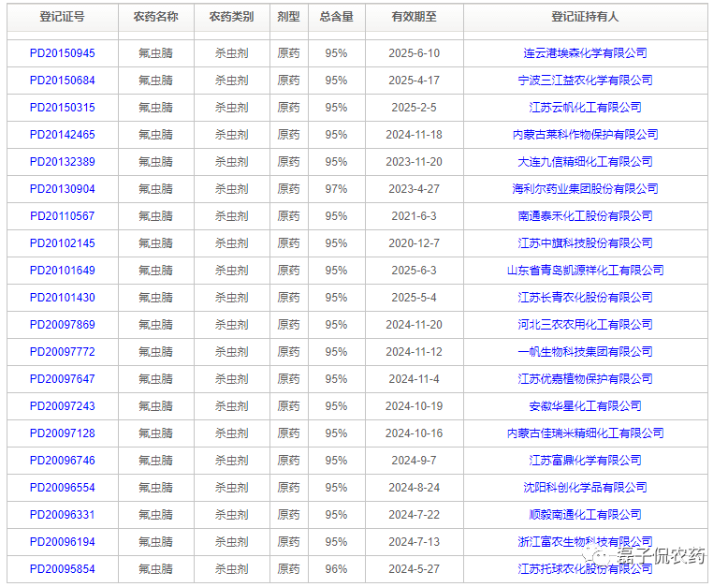Image resolution: width=728 pixels, height=587 pixels.
Task: Open registration PD20110567 link
Action: 62,216
